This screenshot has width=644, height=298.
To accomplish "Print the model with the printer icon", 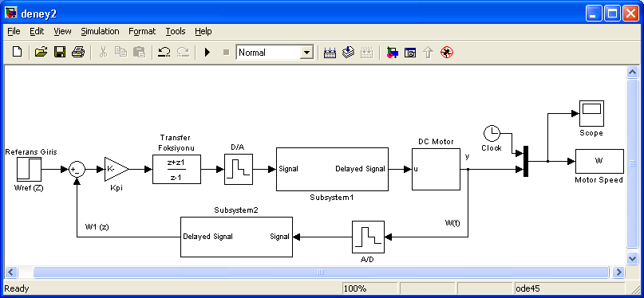I will coord(78,52).
